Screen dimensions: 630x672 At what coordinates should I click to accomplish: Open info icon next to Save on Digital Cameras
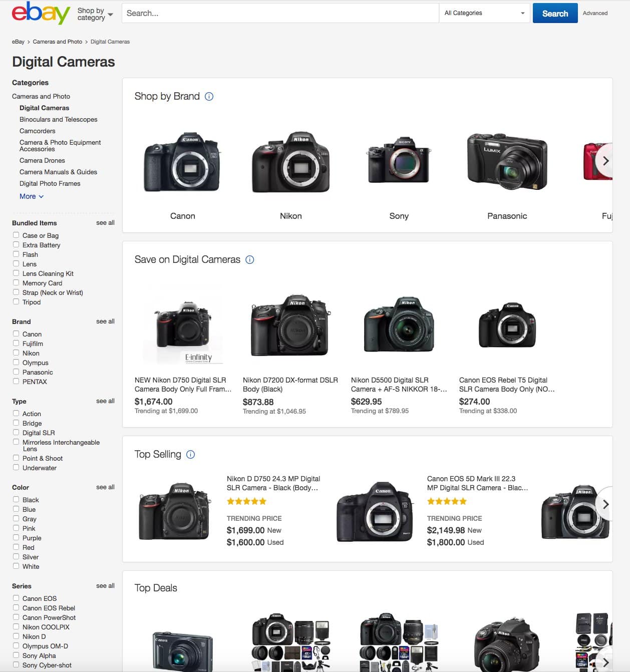pyautogui.click(x=250, y=260)
